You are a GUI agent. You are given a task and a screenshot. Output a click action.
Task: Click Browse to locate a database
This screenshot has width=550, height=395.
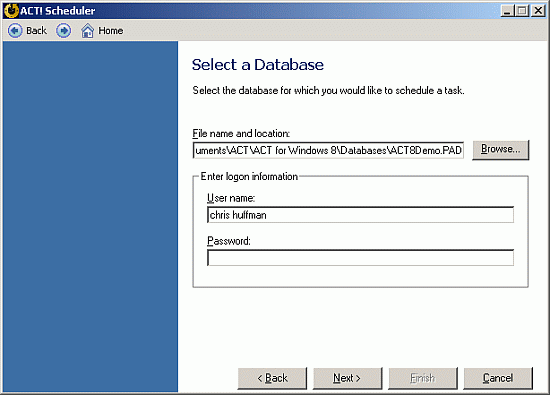(x=501, y=150)
